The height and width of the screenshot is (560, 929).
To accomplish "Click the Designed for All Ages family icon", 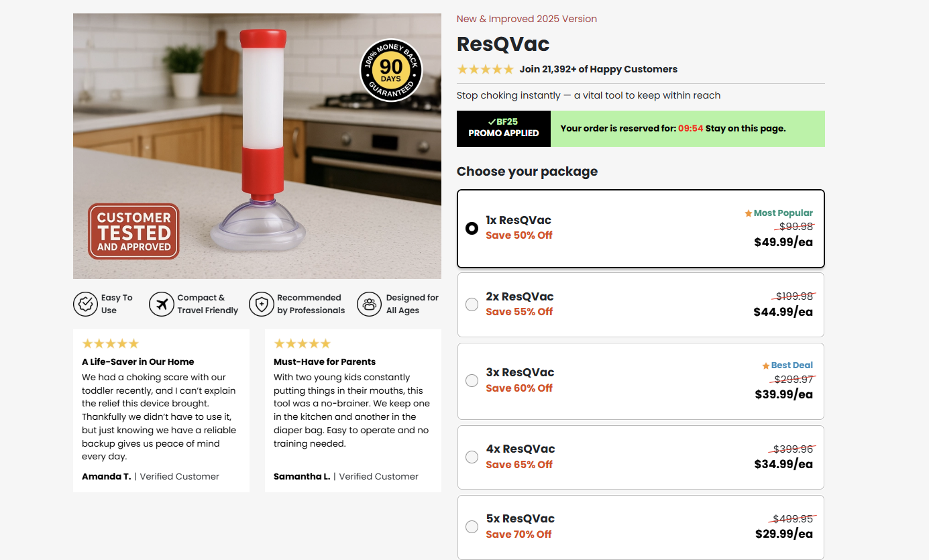I will click(369, 304).
